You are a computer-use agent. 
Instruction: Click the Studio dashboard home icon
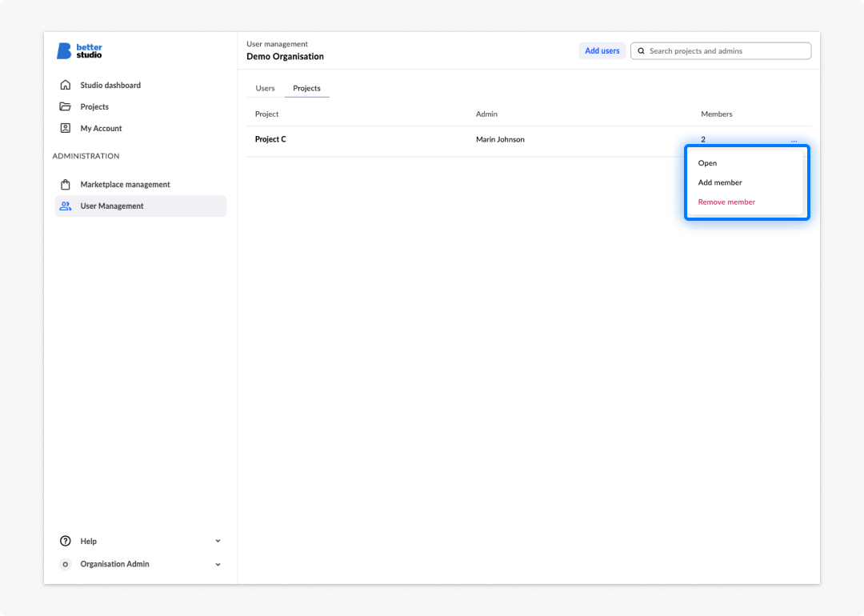66,85
